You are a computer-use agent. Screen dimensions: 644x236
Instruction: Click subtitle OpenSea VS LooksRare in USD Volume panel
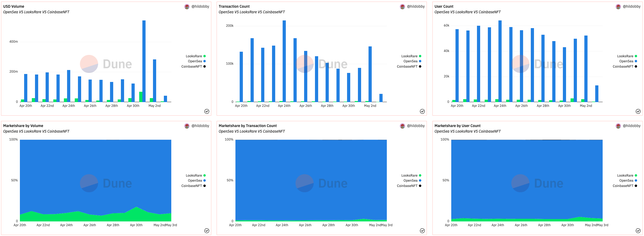coord(36,12)
